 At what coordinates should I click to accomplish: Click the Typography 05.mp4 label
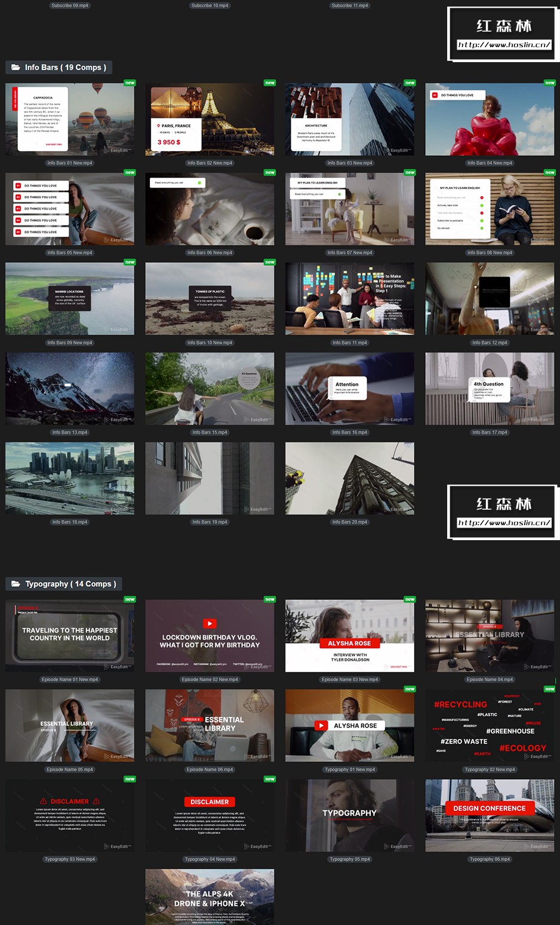[x=350, y=859]
